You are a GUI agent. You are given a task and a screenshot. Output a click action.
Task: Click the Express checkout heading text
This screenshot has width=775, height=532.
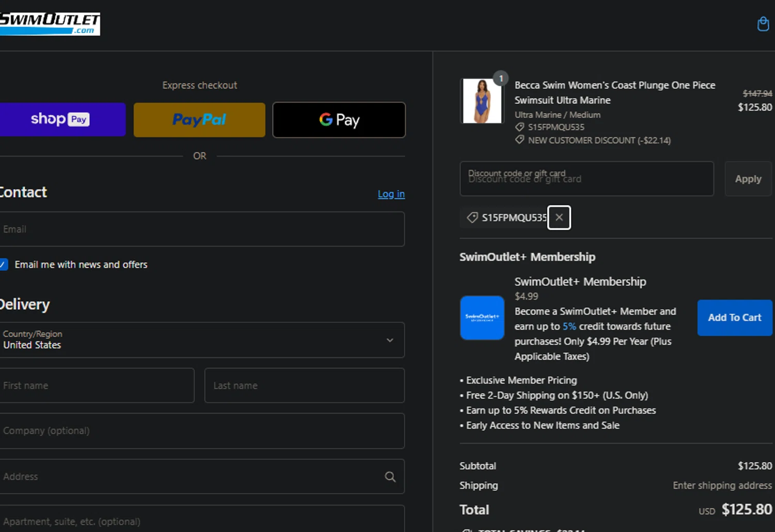pos(199,85)
